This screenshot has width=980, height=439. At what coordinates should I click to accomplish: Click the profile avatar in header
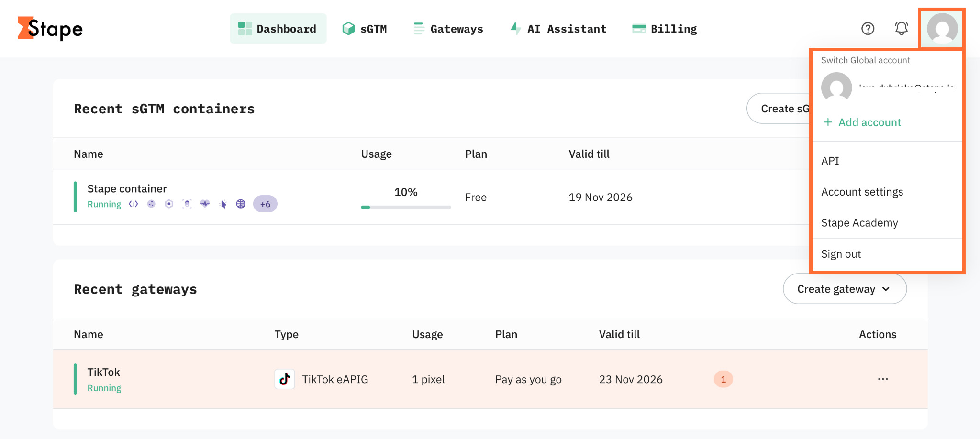click(x=942, y=29)
